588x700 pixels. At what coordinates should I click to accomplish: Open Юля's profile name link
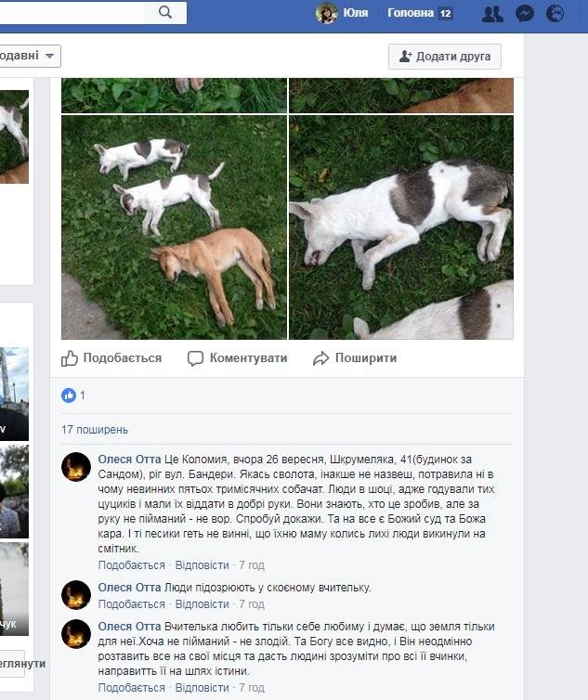pos(355,13)
